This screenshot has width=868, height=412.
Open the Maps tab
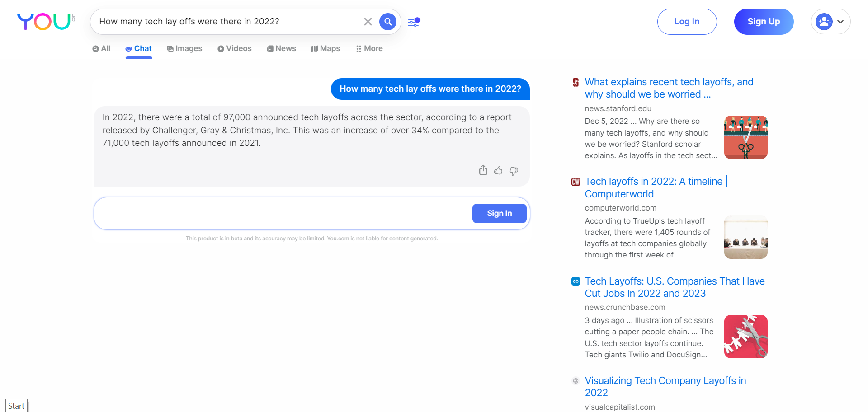[325, 48]
